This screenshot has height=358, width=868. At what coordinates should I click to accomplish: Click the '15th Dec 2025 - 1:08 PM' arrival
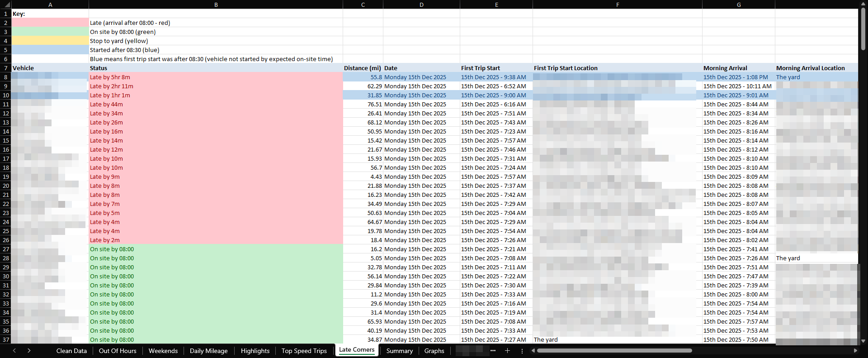pos(739,77)
